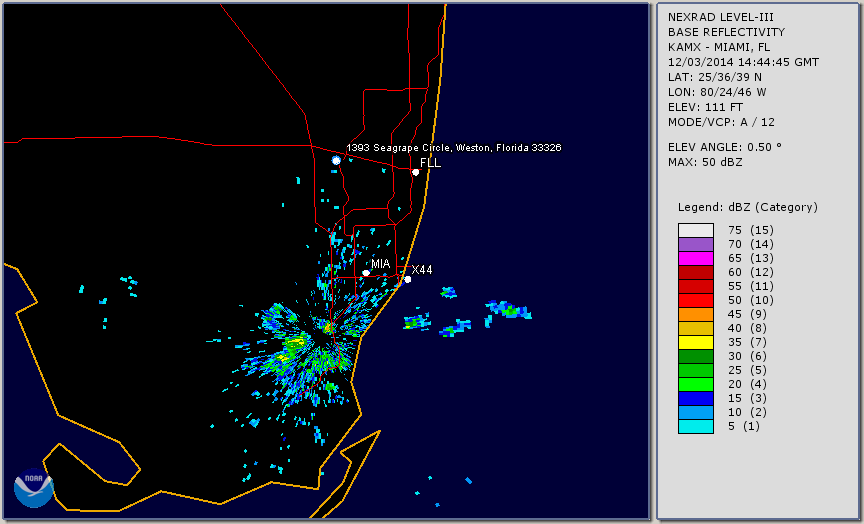Image resolution: width=864 pixels, height=524 pixels.
Task: Click the MIA airport marker dot
Action: click(x=366, y=273)
